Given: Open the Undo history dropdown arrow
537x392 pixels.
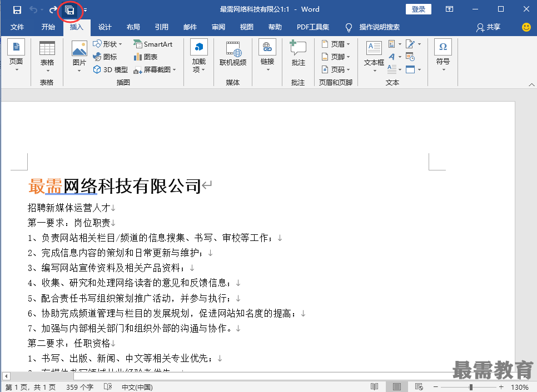Looking at the screenshot, I should point(42,10).
